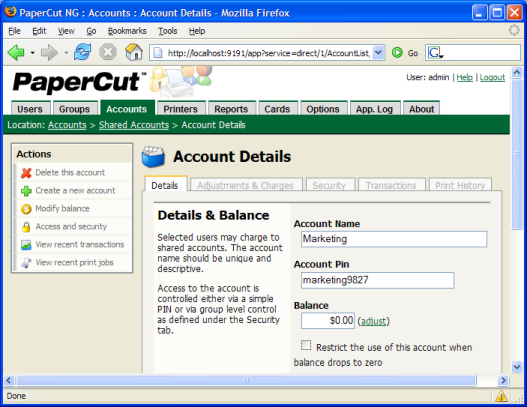Screen dimensions: 527x407
Task: Open the Cards tab
Action: point(277,109)
